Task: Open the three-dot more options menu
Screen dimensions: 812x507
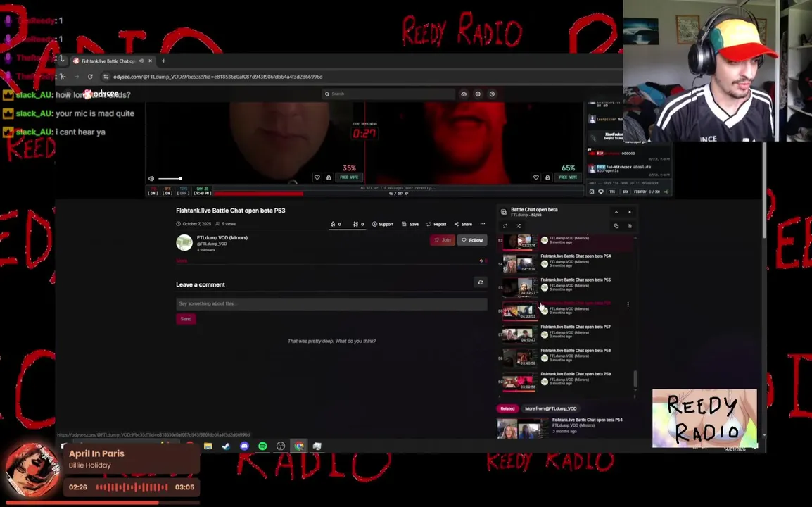Action: (483, 224)
